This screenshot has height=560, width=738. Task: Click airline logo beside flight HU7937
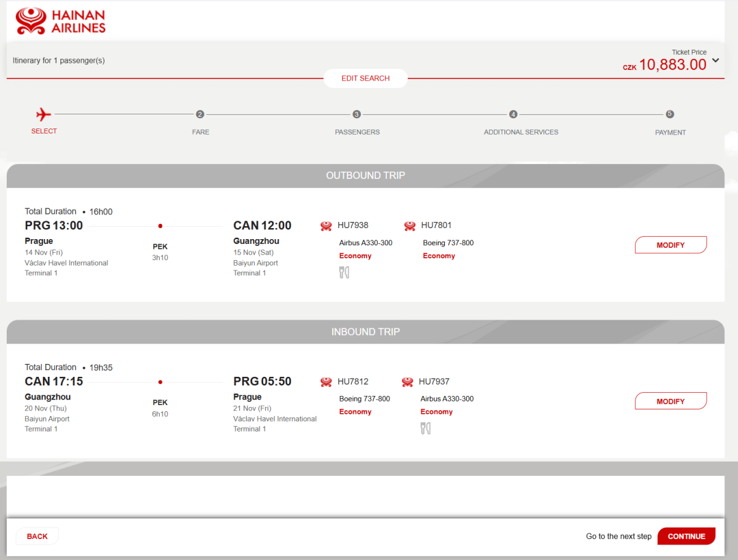pyautogui.click(x=408, y=382)
